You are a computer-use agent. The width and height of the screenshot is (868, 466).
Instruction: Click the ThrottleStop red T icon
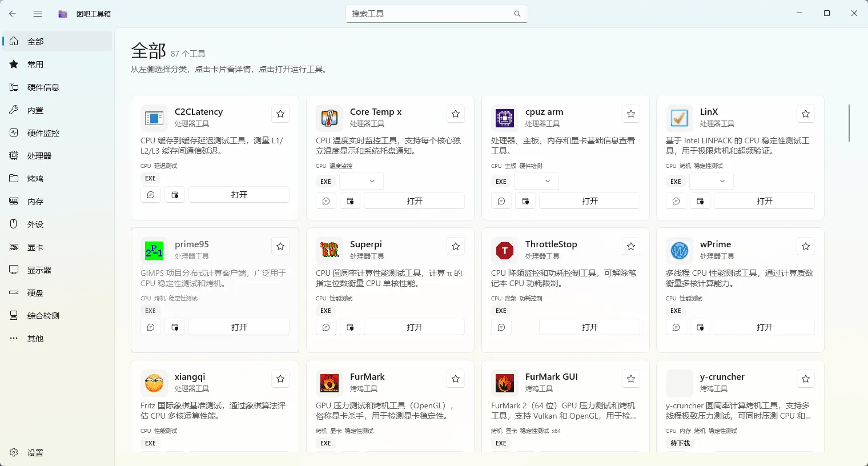[505, 251]
